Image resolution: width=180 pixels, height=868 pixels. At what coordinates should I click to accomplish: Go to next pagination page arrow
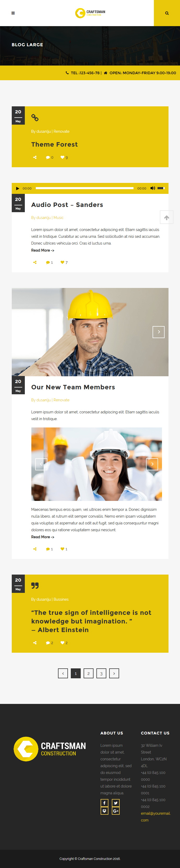(x=114, y=673)
